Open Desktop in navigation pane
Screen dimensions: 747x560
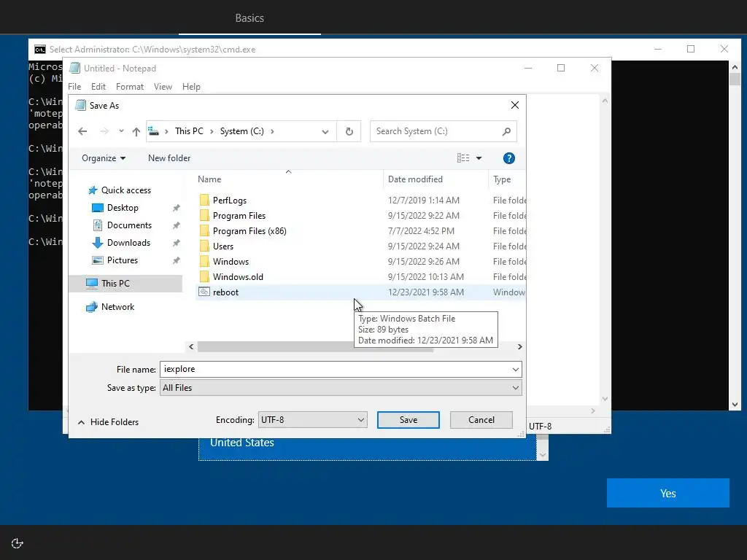click(123, 208)
